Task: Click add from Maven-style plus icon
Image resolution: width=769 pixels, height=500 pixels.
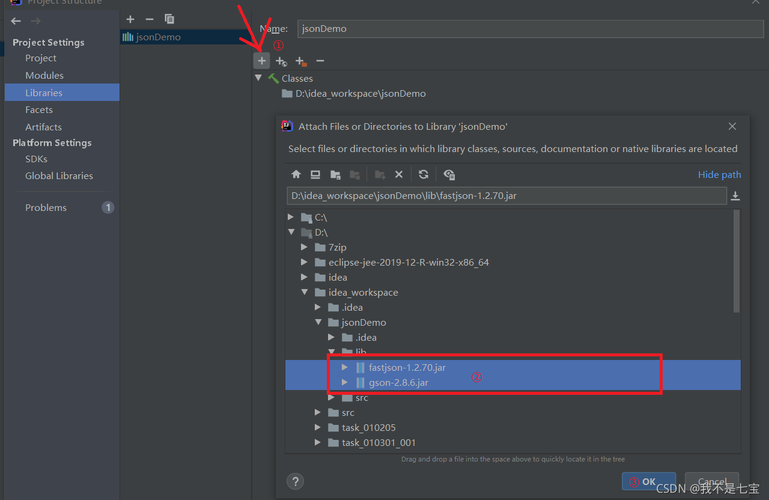Action: 281,61
